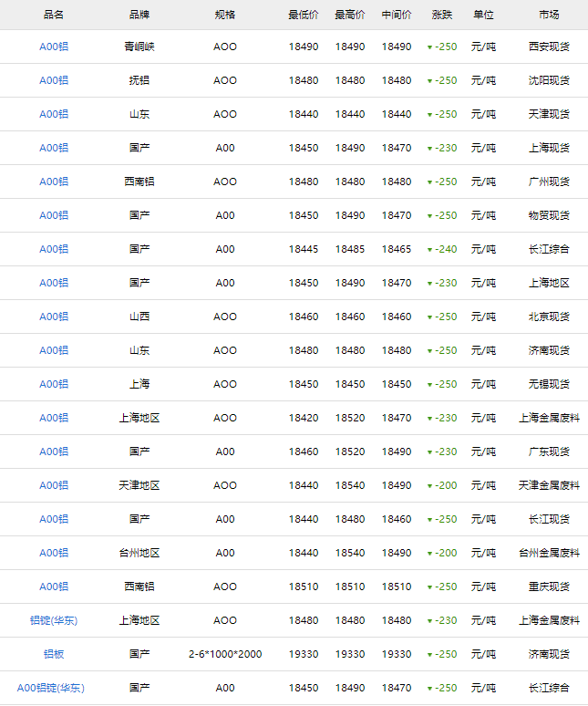Select the 市场 column header

click(x=549, y=16)
